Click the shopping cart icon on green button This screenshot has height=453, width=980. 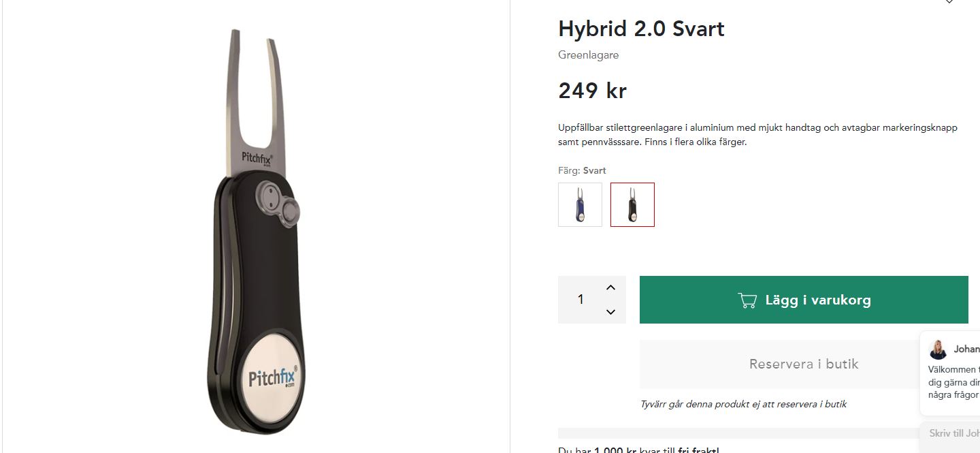747,300
